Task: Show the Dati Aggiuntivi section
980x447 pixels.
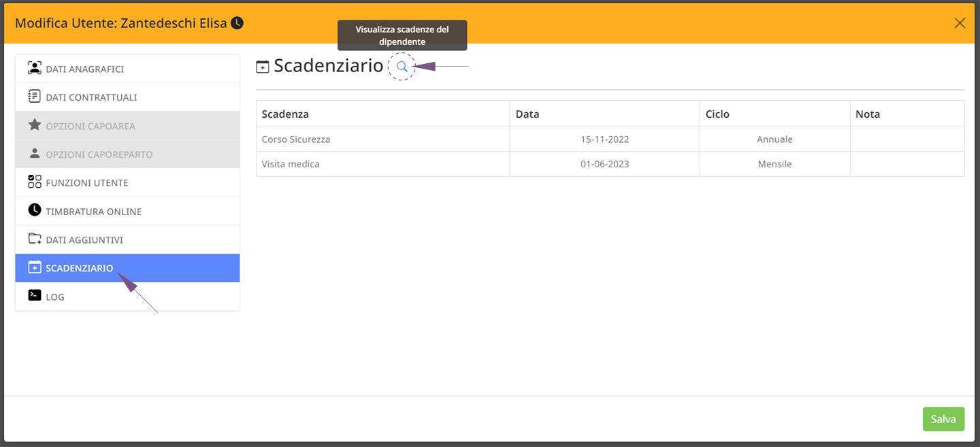Action: [x=128, y=240]
